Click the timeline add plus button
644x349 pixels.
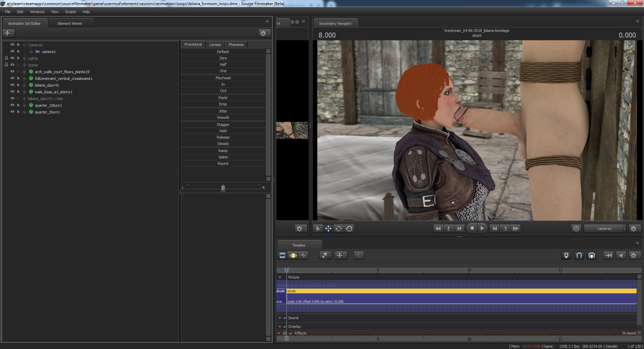[340, 255]
